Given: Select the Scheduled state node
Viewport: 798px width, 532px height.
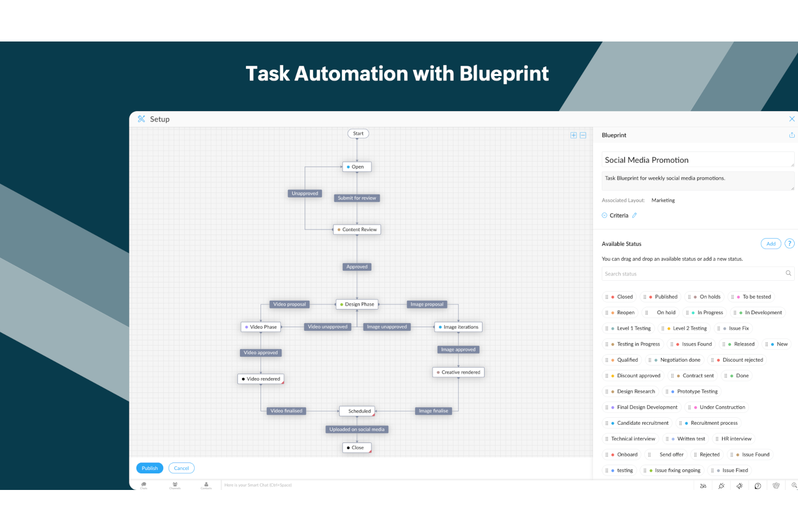Looking at the screenshot, I should [x=357, y=411].
